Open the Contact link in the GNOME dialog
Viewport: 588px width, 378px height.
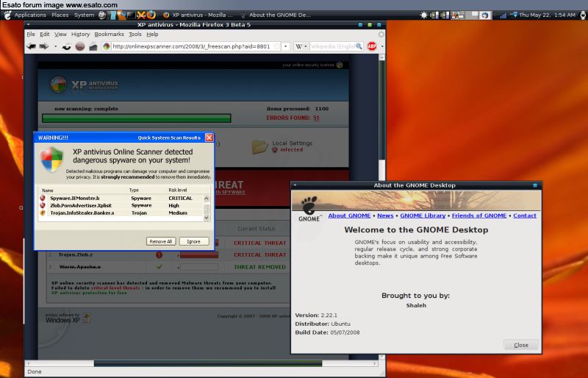pos(525,215)
